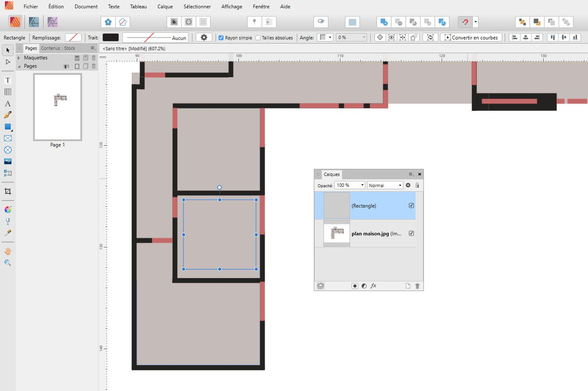Switch to the Contenus tab
This screenshot has height=391, width=588.
click(x=50, y=48)
